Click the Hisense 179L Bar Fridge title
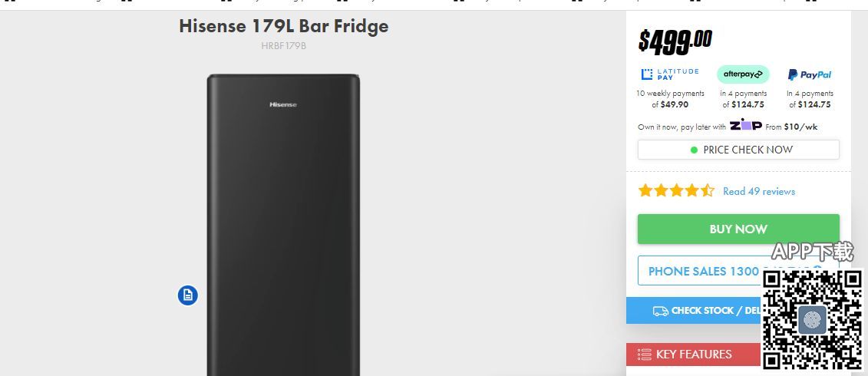Screen dimensions: 868x376 click(283, 26)
